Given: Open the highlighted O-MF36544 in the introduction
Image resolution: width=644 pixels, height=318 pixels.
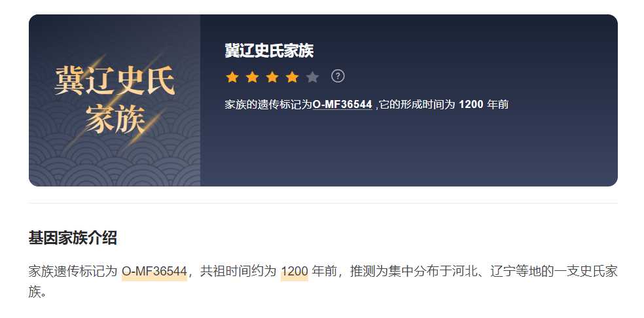Looking at the screenshot, I should tap(154, 272).
